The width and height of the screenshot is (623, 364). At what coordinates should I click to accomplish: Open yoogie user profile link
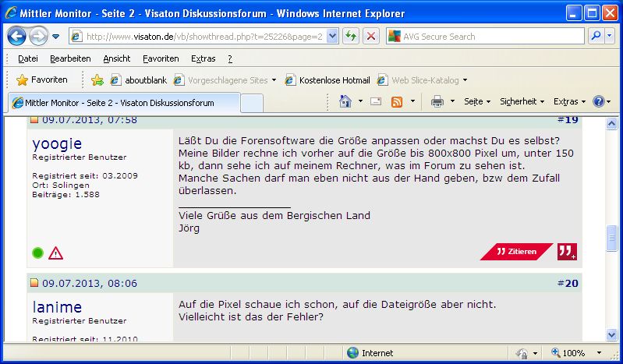pyautogui.click(x=57, y=143)
